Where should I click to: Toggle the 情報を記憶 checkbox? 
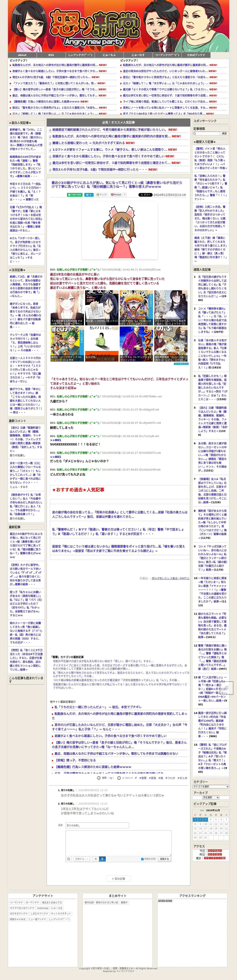pos(142,859)
